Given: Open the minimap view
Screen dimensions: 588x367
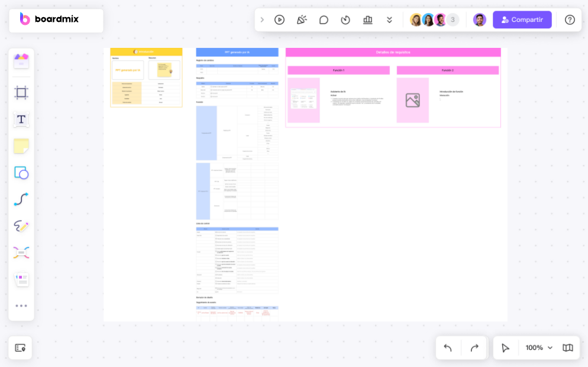Looking at the screenshot, I should pyautogui.click(x=568, y=348).
